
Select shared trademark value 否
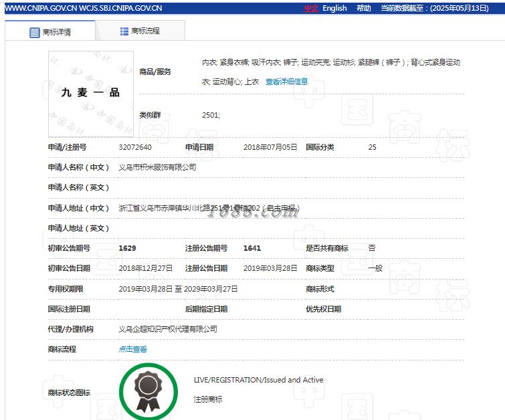coord(372,248)
